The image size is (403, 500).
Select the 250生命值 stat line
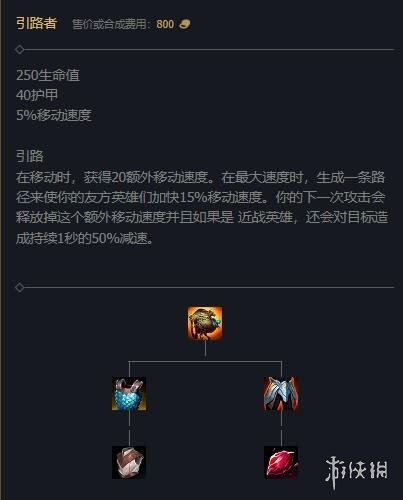48,75
